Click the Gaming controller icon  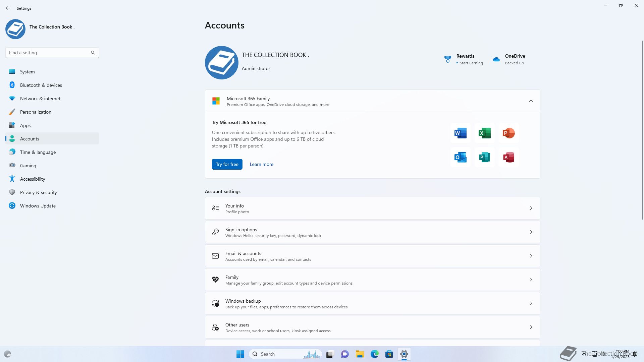tap(12, 165)
